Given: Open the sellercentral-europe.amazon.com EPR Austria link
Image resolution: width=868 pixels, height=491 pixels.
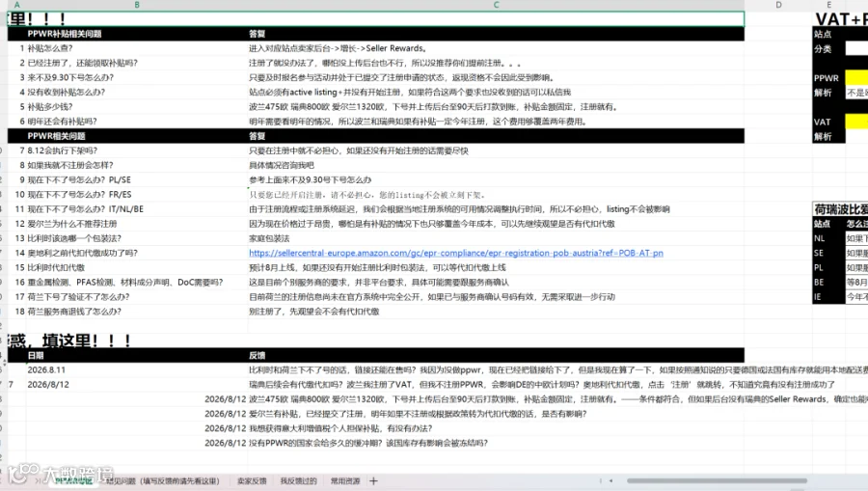Looking at the screenshot, I should point(455,253).
